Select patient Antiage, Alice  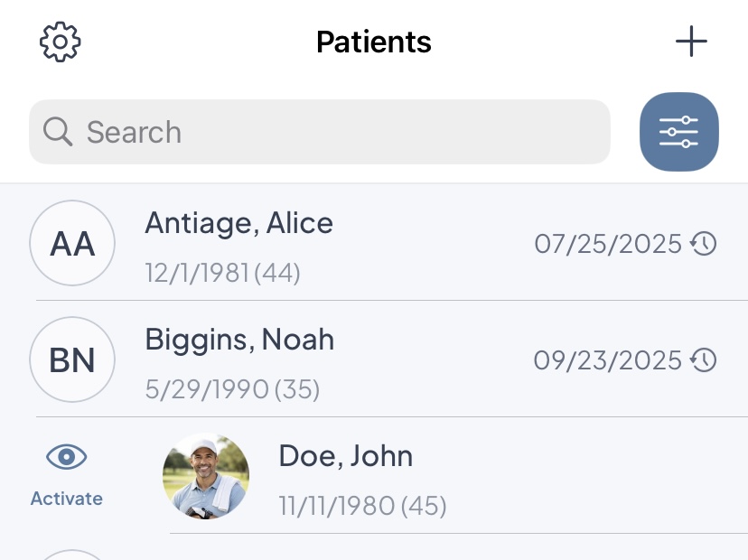click(239, 223)
